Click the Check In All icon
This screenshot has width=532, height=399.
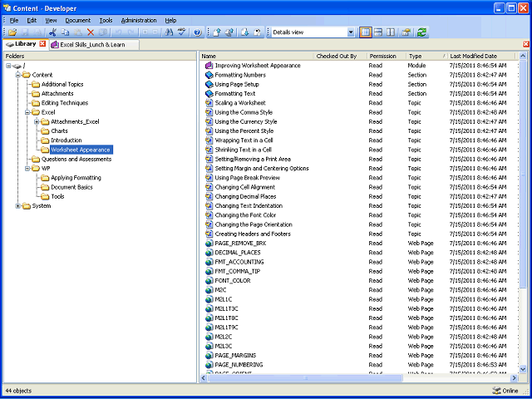229,32
